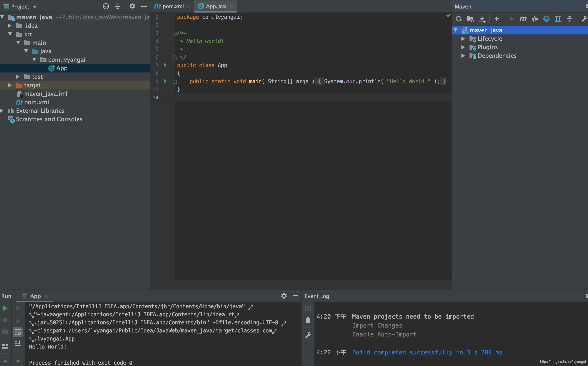The width and height of the screenshot is (588, 366).
Task: Fold Javadoc comment at line 3
Action: (x=175, y=33)
